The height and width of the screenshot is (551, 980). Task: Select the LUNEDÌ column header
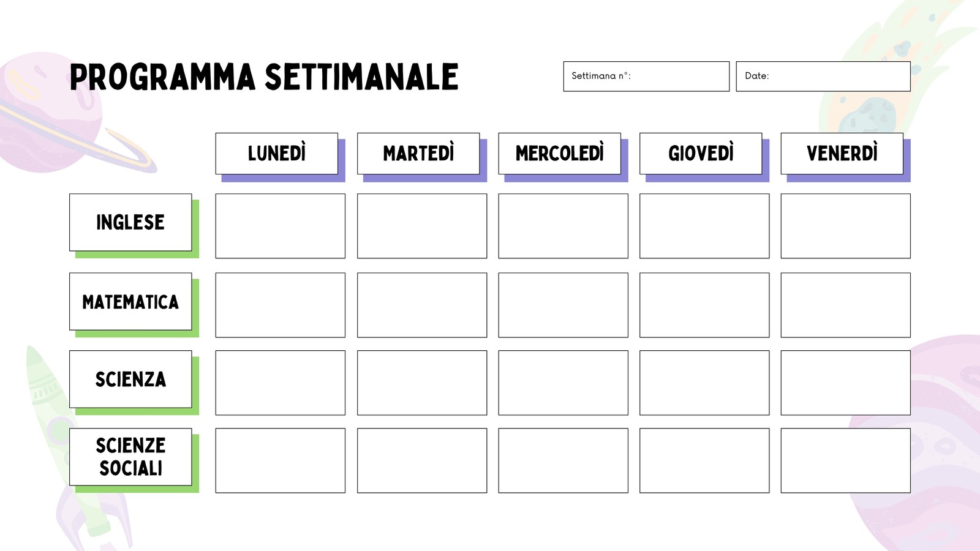[x=277, y=154]
